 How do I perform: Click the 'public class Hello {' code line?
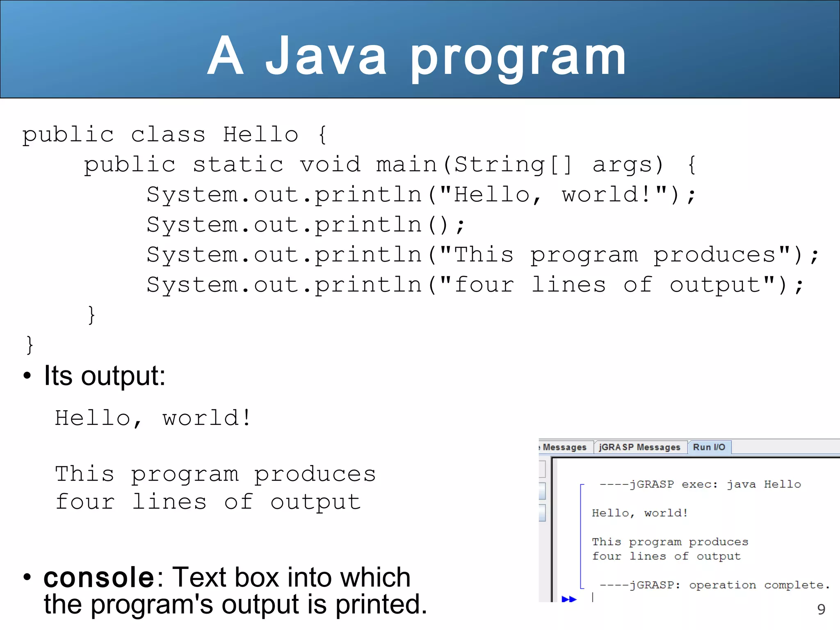pos(174,135)
